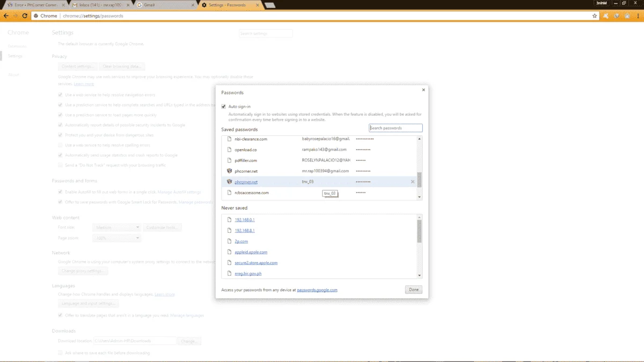
Task: Bookmark this page with the star icon
Action: [x=595, y=16]
